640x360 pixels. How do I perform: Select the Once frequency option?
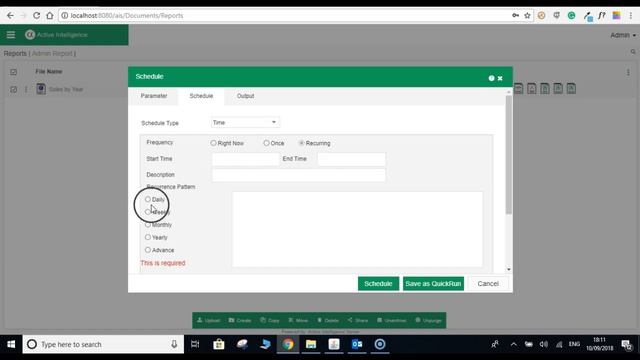point(267,143)
